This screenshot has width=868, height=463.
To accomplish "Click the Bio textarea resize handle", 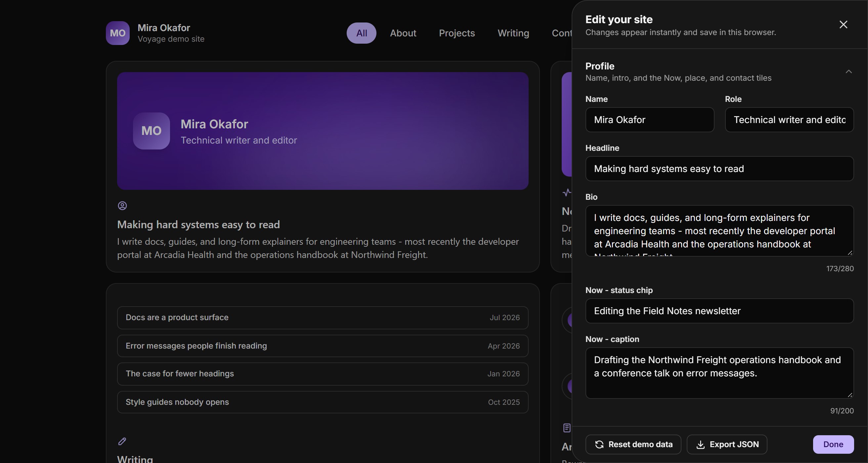I will coord(850,252).
